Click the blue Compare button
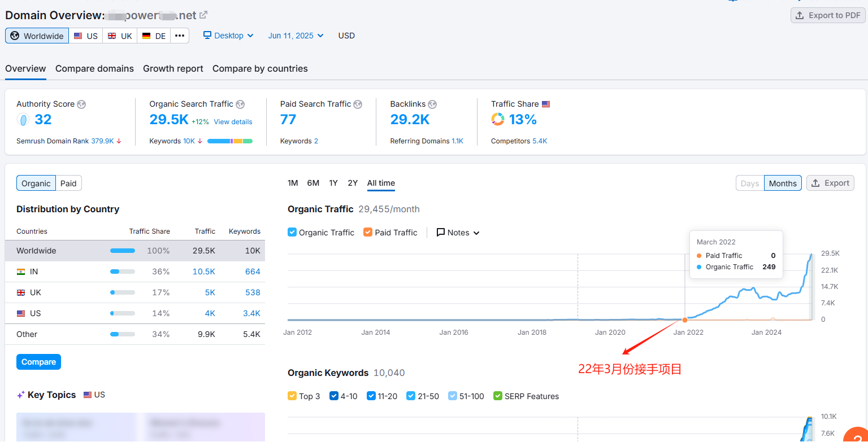Viewport: 868px width, 442px height. [38, 362]
